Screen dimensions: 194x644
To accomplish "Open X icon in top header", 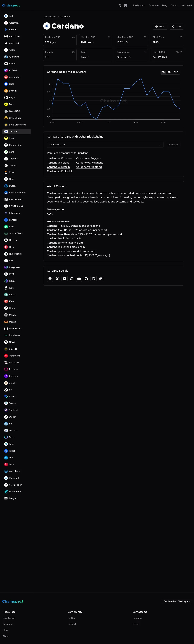I will [x=120, y=5].
